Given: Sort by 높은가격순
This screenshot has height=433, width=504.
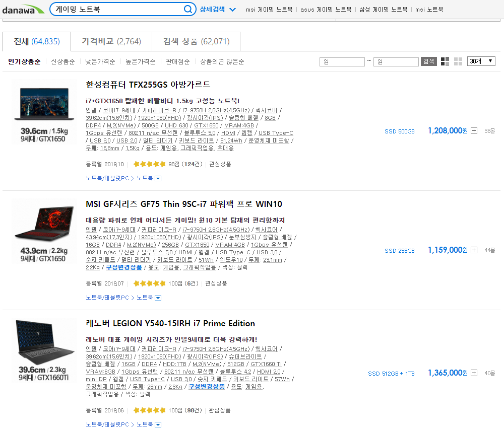Looking at the screenshot, I should pyautogui.click(x=141, y=61).
